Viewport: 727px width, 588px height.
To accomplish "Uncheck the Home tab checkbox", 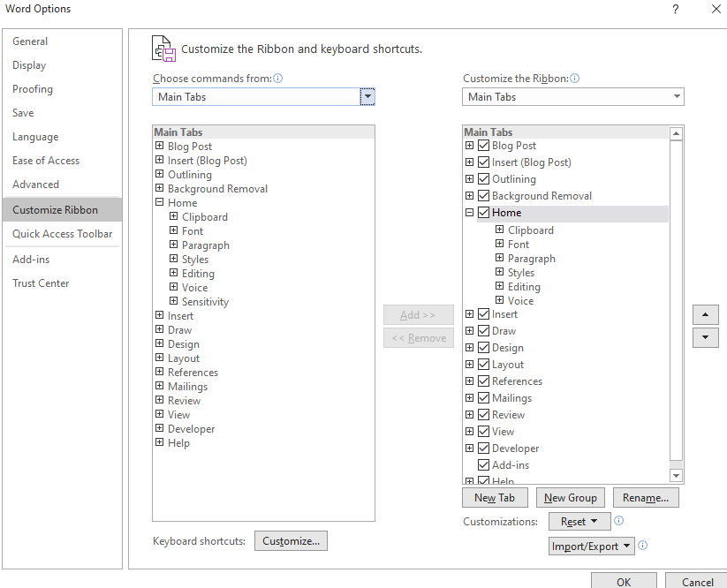I will [x=483, y=213].
